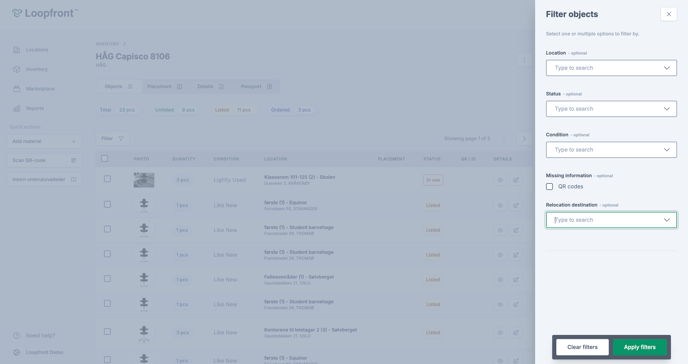This screenshot has height=364, width=688.
Task: View details of Klasserom 101-125 row eye icon
Action: 500,180
